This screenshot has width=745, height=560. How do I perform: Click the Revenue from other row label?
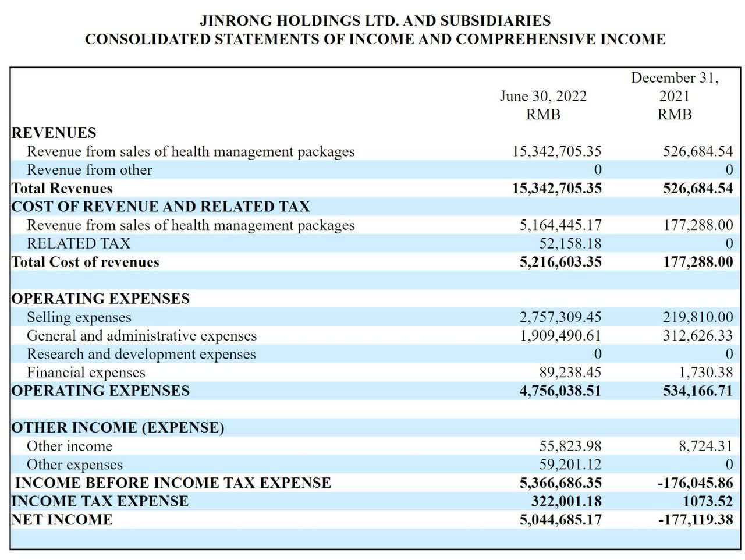click(x=89, y=170)
